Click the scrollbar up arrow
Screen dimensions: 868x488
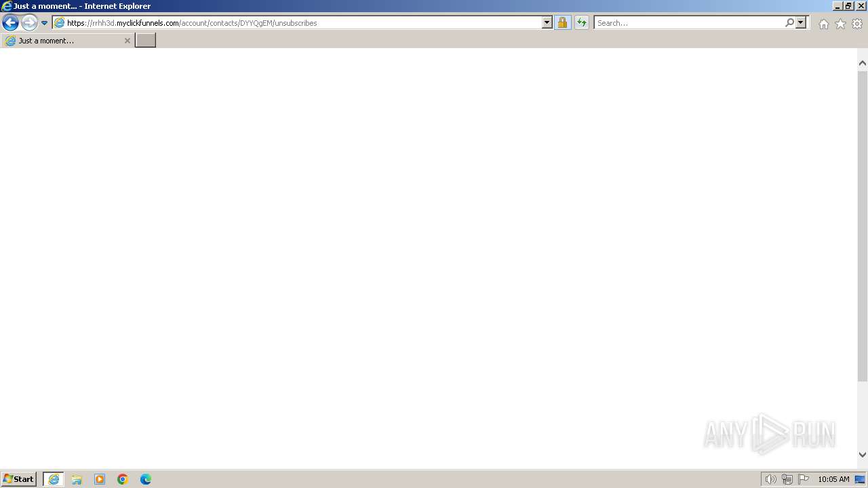tap(863, 63)
